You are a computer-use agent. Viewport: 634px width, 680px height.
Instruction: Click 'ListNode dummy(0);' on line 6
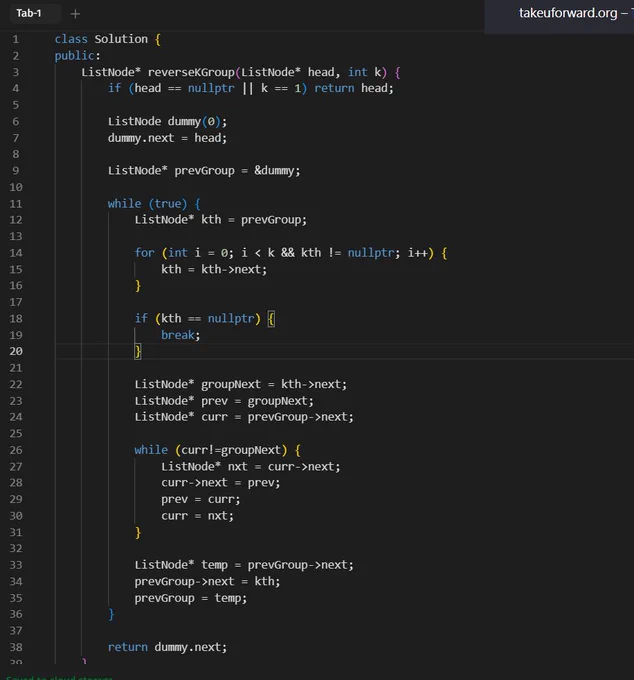click(x=167, y=121)
